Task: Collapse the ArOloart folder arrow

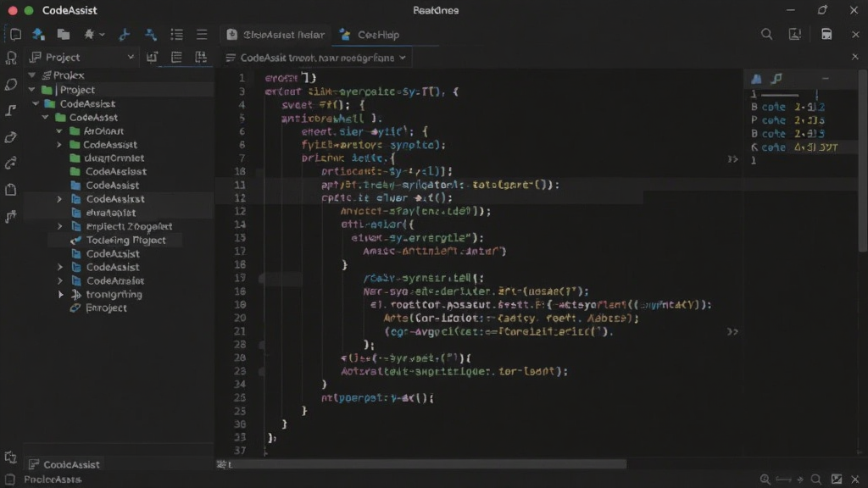Action: point(59,131)
